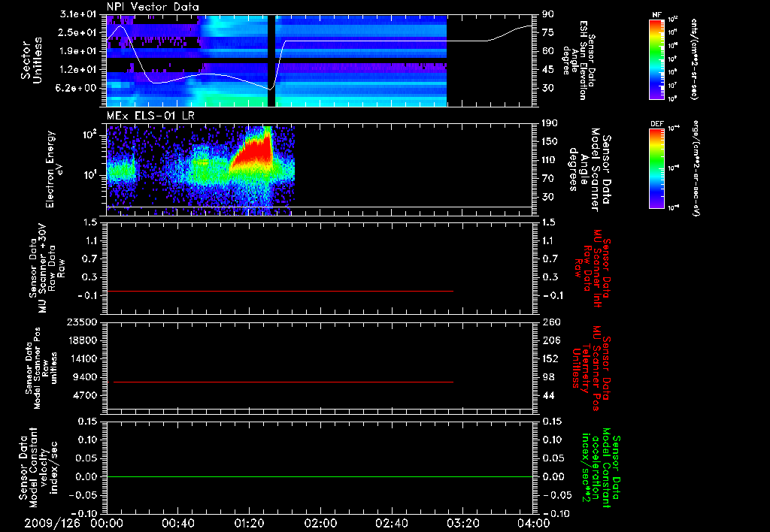The height and width of the screenshot is (532, 770).
Task: Click the '23500' scanner position axis value
Action: point(81,322)
